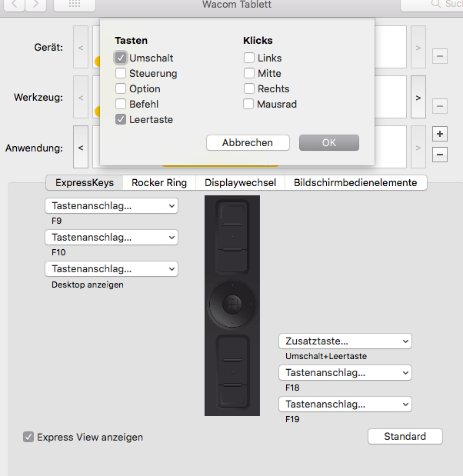Open the Tastenanschlag dropdown above F9

[x=112, y=206]
